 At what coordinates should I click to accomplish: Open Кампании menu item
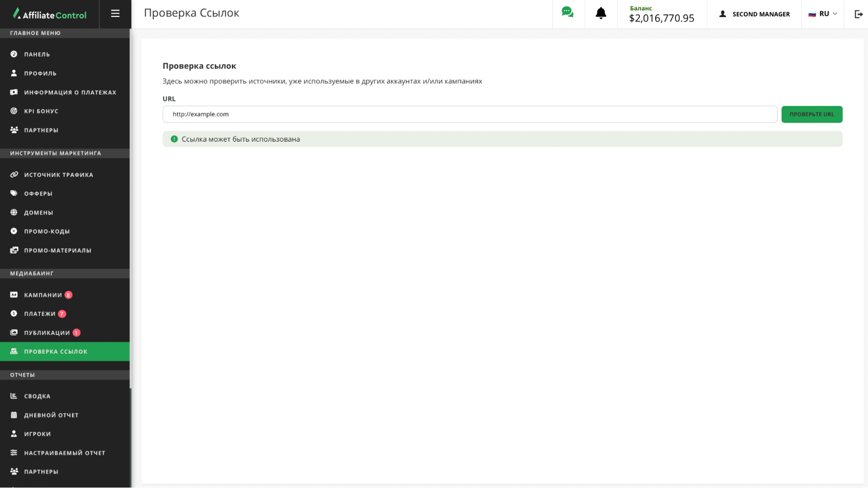43,295
